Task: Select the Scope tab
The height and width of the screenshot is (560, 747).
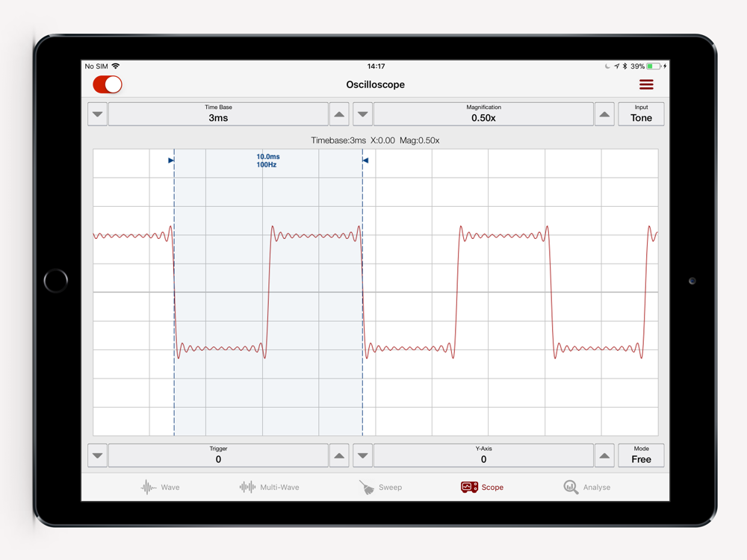Action: click(482, 487)
